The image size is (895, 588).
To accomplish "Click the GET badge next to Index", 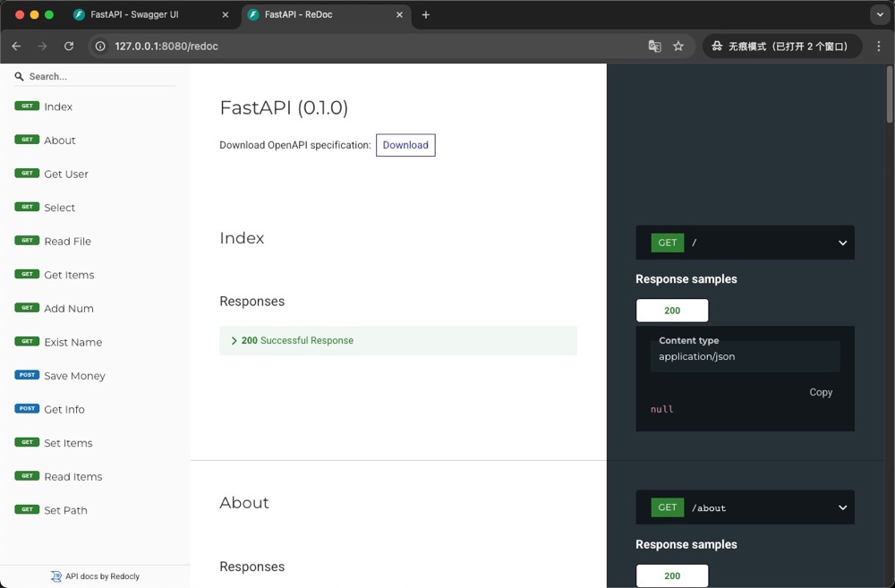I will pyautogui.click(x=28, y=107).
